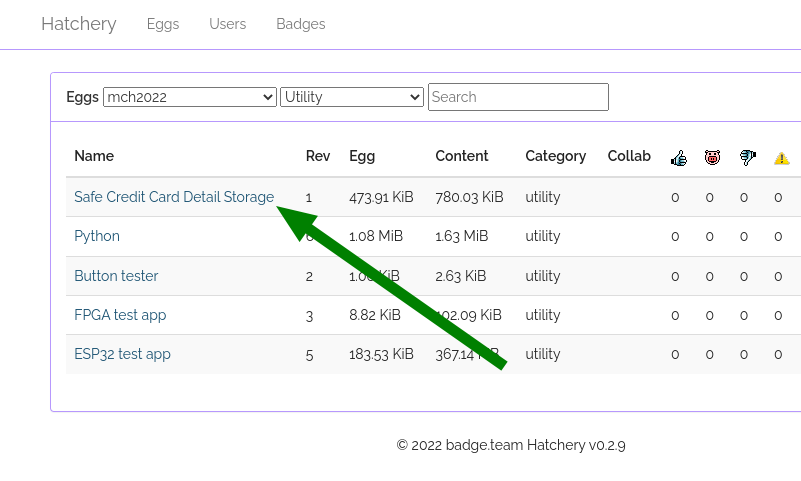The image size is (801, 481).
Task: Focus the Search eggs input field
Action: pos(518,97)
